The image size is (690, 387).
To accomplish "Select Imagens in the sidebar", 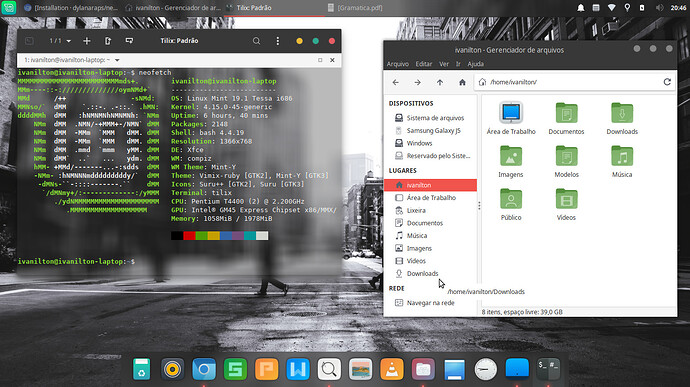I will [430, 248].
